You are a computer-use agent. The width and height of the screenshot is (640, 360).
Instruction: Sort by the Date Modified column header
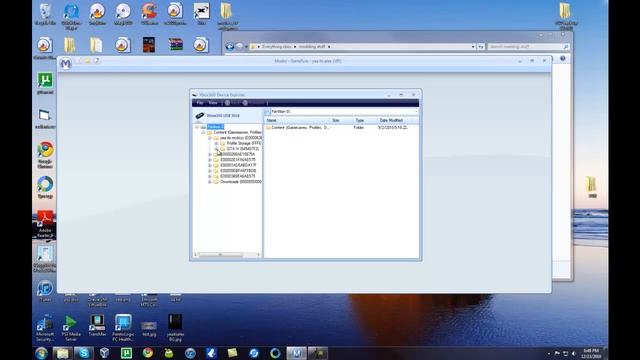pyautogui.click(x=398, y=120)
